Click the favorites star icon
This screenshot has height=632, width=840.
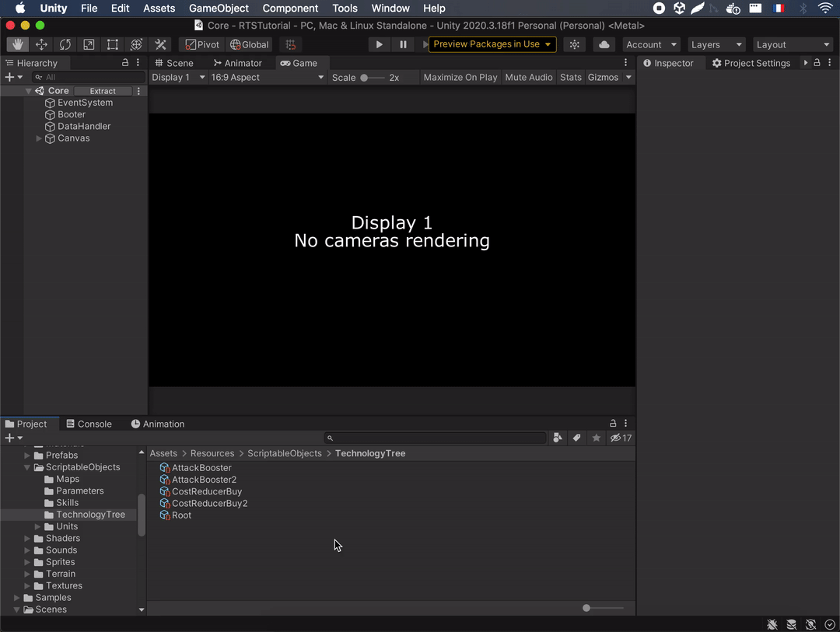pyautogui.click(x=596, y=438)
